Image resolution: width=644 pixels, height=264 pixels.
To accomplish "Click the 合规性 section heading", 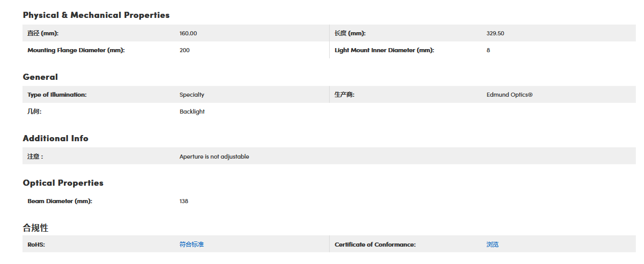I will pos(36,228).
